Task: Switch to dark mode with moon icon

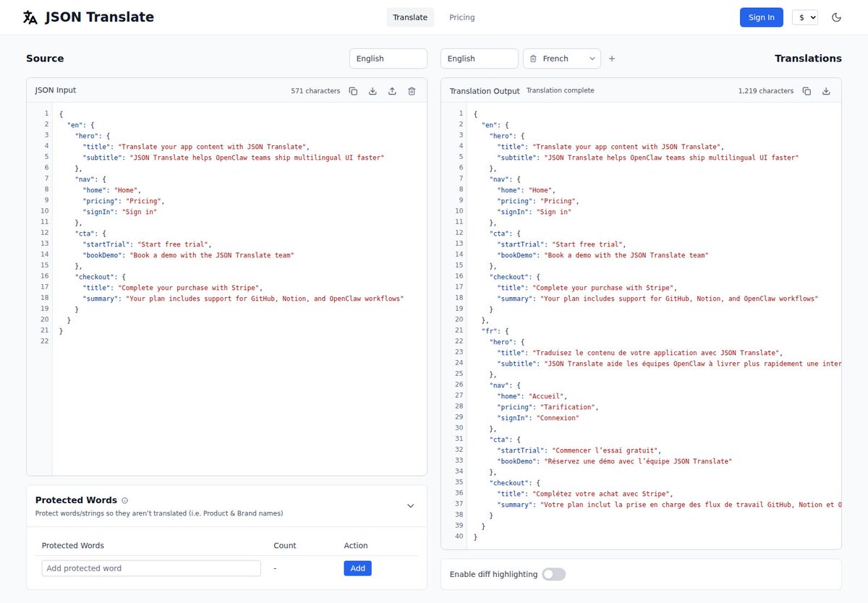Action: (837, 17)
